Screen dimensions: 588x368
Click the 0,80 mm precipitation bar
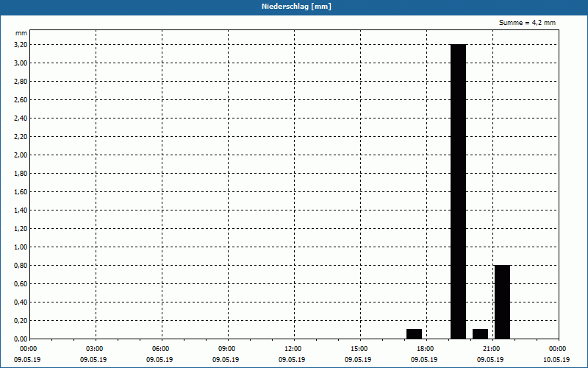[x=503, y=302]
